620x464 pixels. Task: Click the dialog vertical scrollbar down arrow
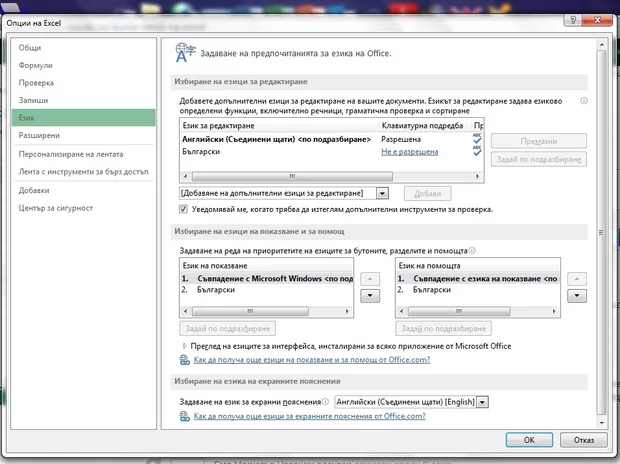click(x=601, y=423)
